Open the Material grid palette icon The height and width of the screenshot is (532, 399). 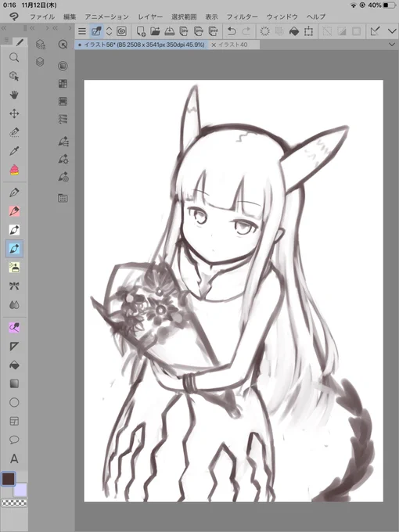click(x=63, y=84)
